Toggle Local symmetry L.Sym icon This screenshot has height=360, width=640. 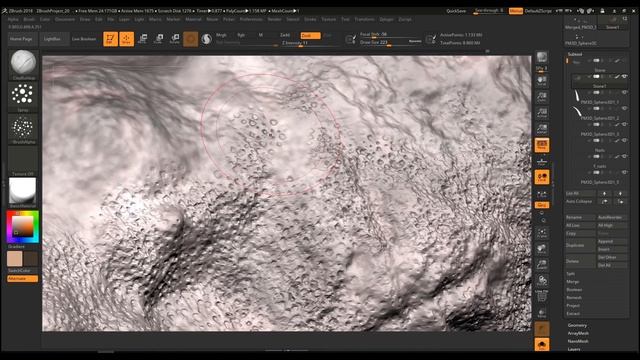542,193
